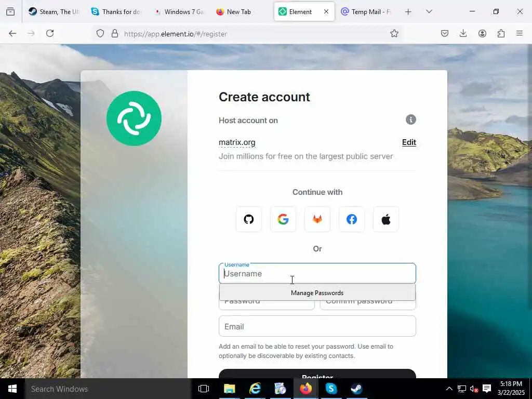
Task: Click the taskbar icon right of Internet Explorer
Action: click(x=280, y=389)
